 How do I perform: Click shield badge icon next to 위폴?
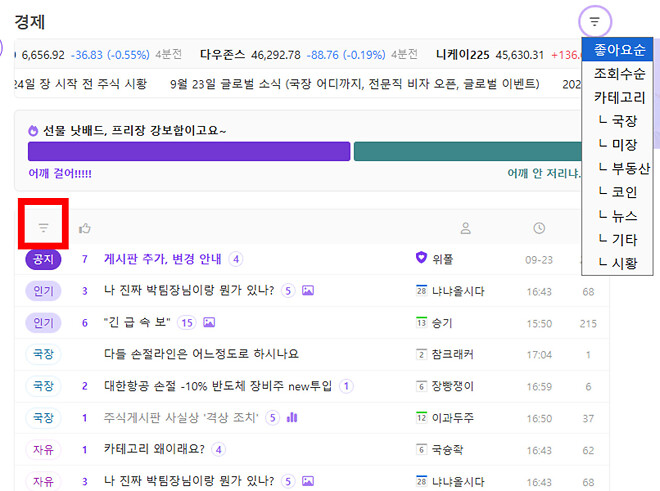tap(421, 258)
